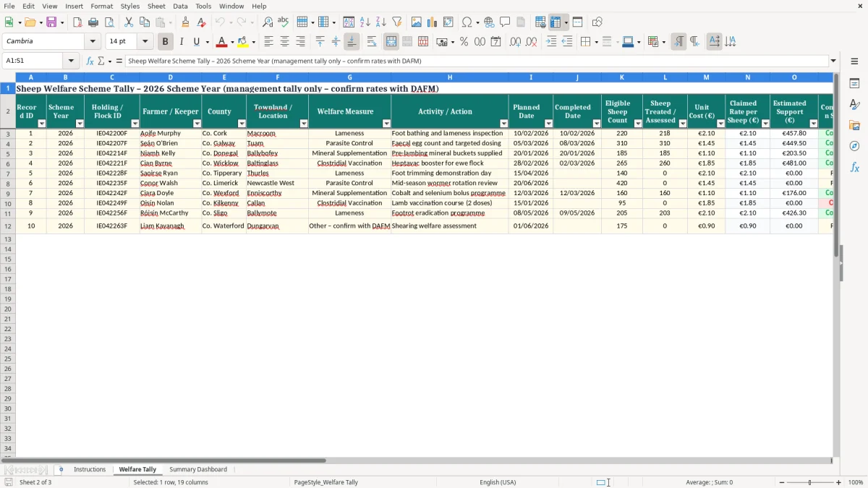Toggle Underline formatting
The image size is (868, 488).
tap(196, 42)
